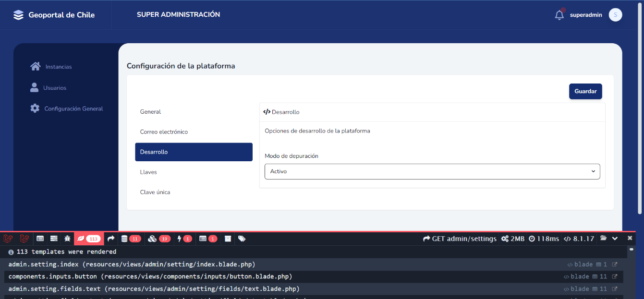Expand the Modo de depuración dropdown

(x=432, y=171)
